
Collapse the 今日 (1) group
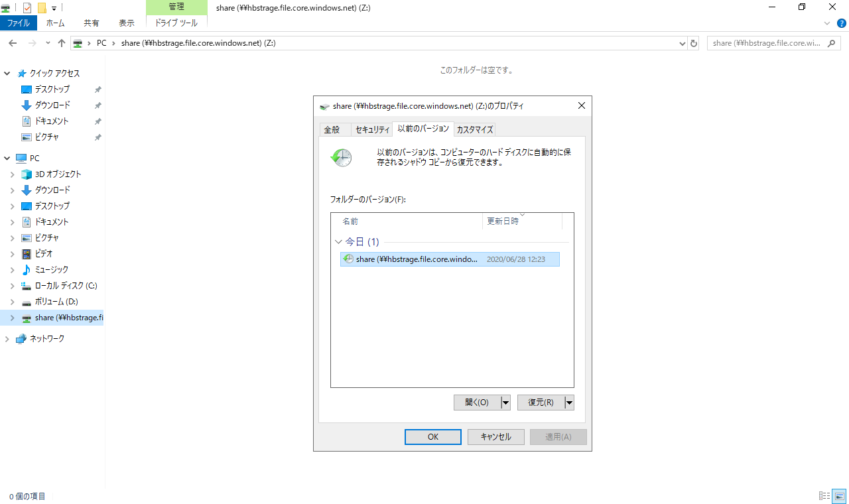pyautogui.click(x=339, y=242)
